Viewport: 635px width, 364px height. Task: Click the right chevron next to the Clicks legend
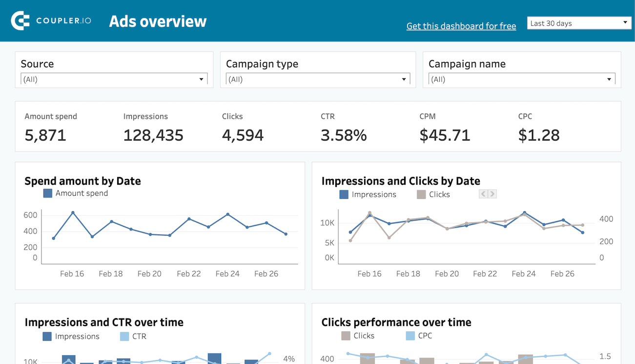click(x=492, y=194)
